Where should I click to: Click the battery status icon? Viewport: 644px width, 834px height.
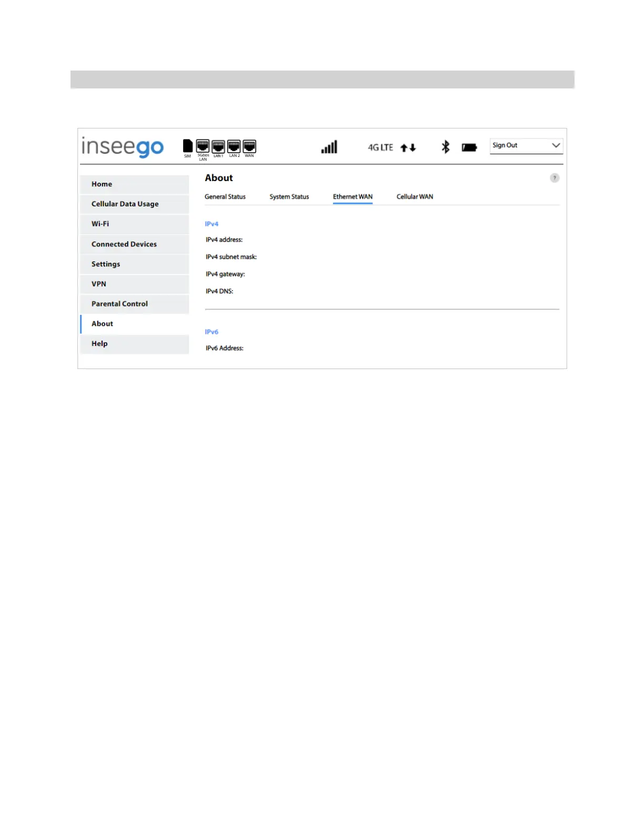point(469,148)
